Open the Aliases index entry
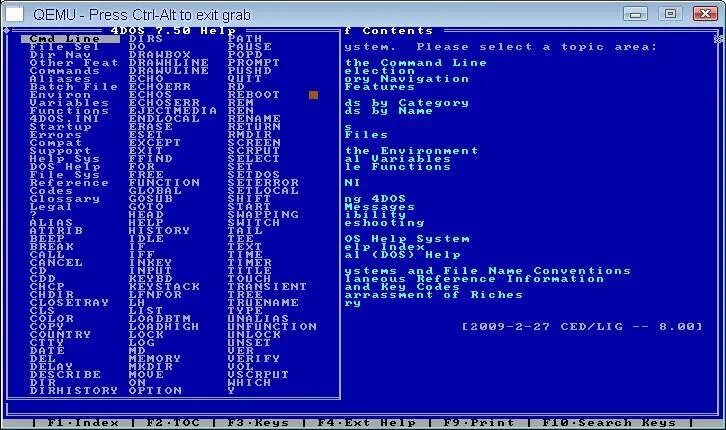This screenshot has width=726, height=430. (60, 79)
